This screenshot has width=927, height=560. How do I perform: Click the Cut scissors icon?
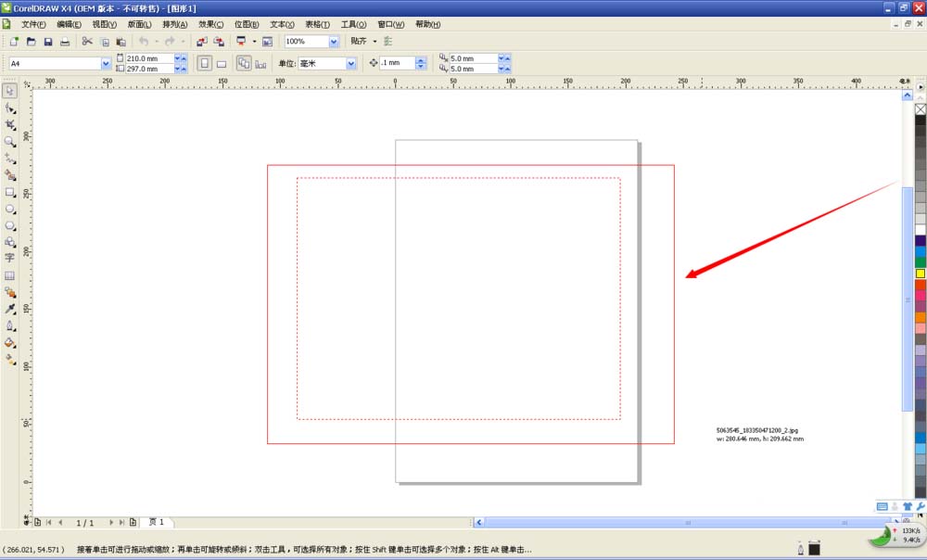[87, 42]
